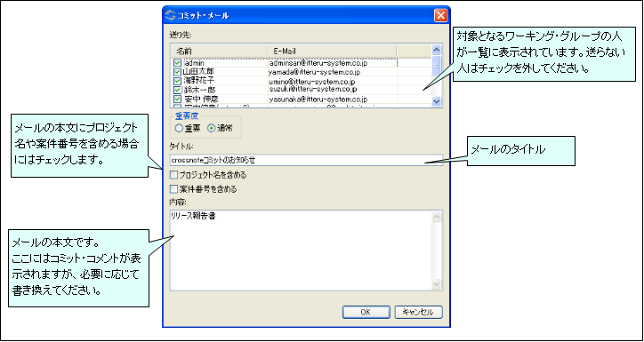644x342 pixels.
Task: Enable プロジェクト名を含める checkbox
Action: tap(173, 175)
